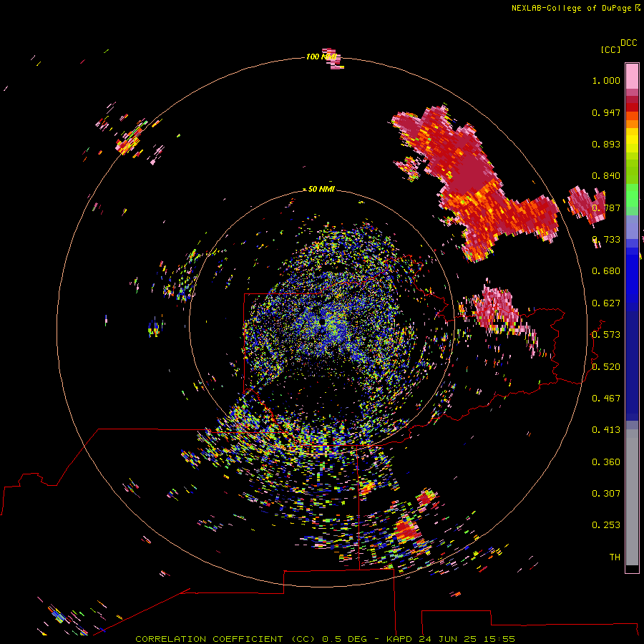Click the 50 NMI range ring label
Viewport: 644px width, 644px height.
click(321, 189)
